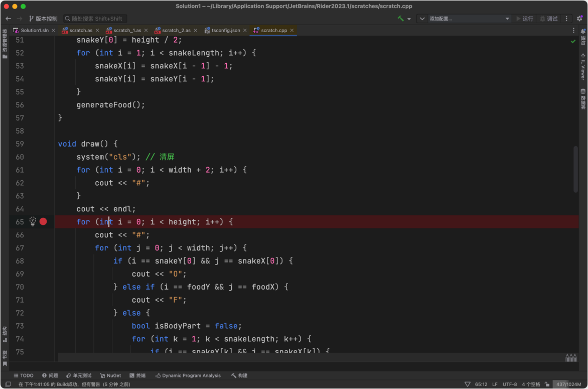The image size is (588, 389).
Task: Open the 版本控制 version control menu
Action: 43,19
